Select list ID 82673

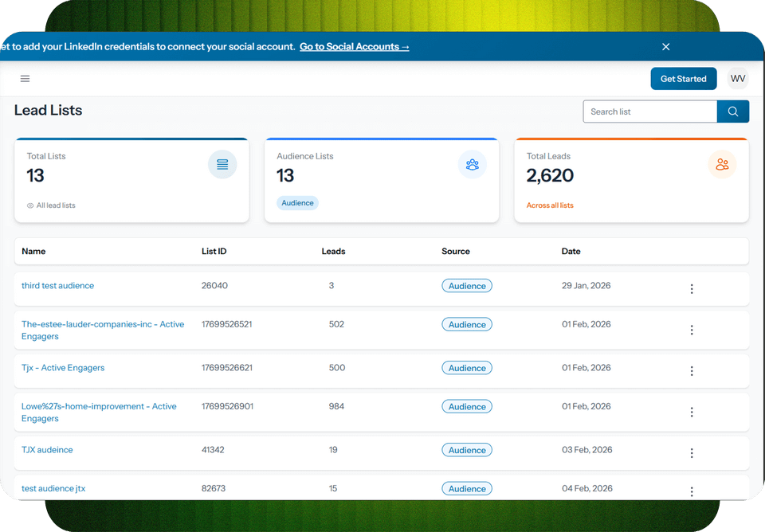(x=214, y=488)
